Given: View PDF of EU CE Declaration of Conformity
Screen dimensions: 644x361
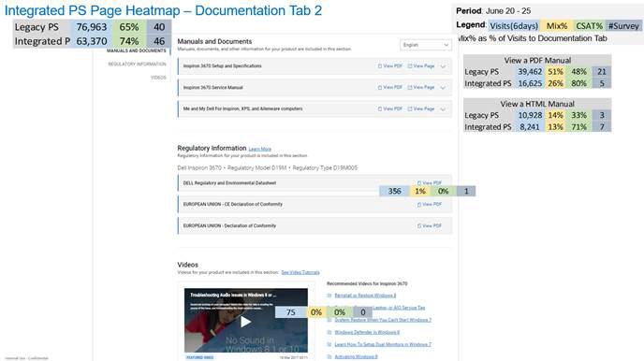Looking at the screenshot, I should coord(430,204).
